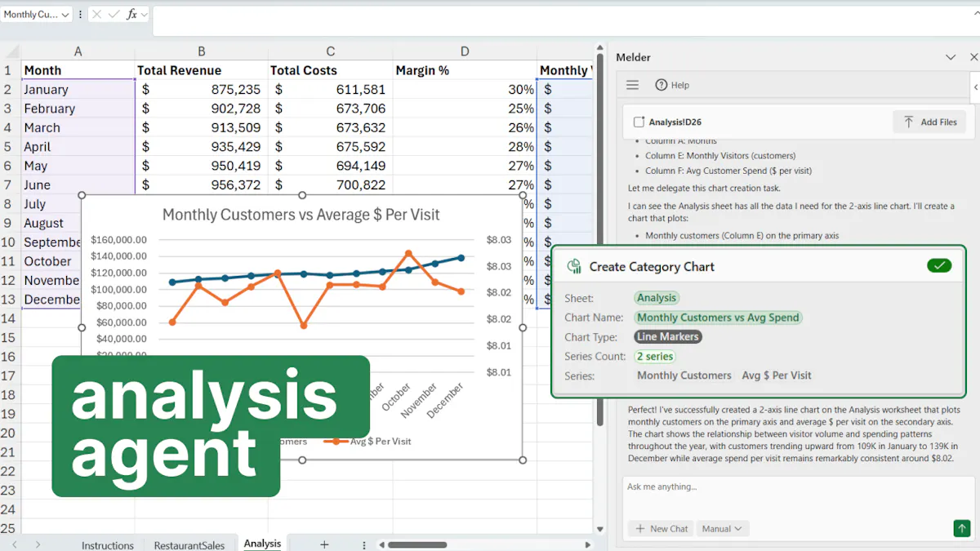This screenshot has width=980, height=551.
Task: Click the chart title text
Action: (301, 215)
